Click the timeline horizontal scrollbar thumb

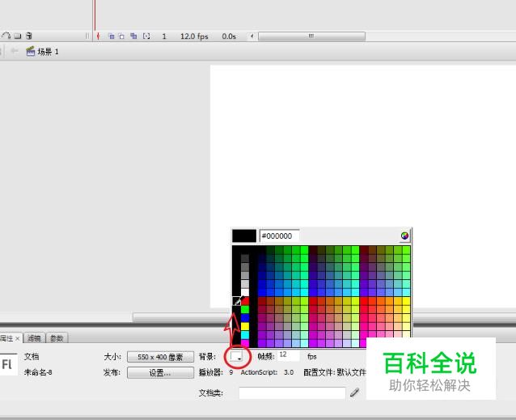tap(311, 36)
